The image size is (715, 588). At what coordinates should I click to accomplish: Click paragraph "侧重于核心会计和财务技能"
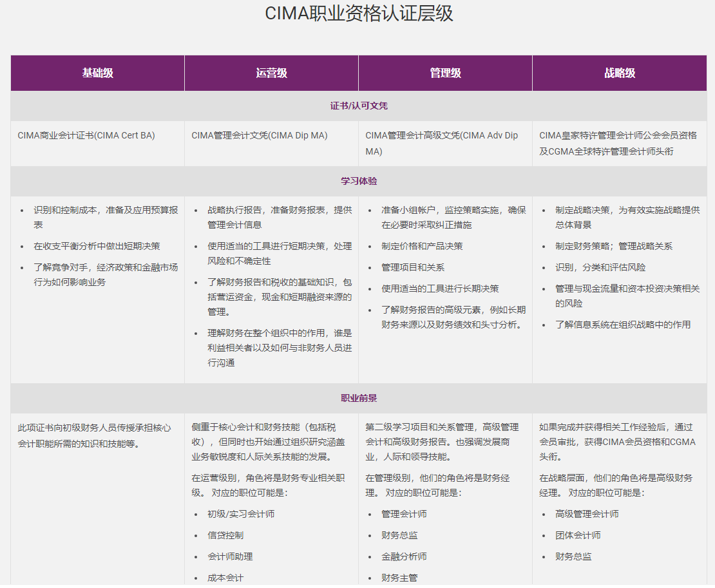tap(268, 442)
